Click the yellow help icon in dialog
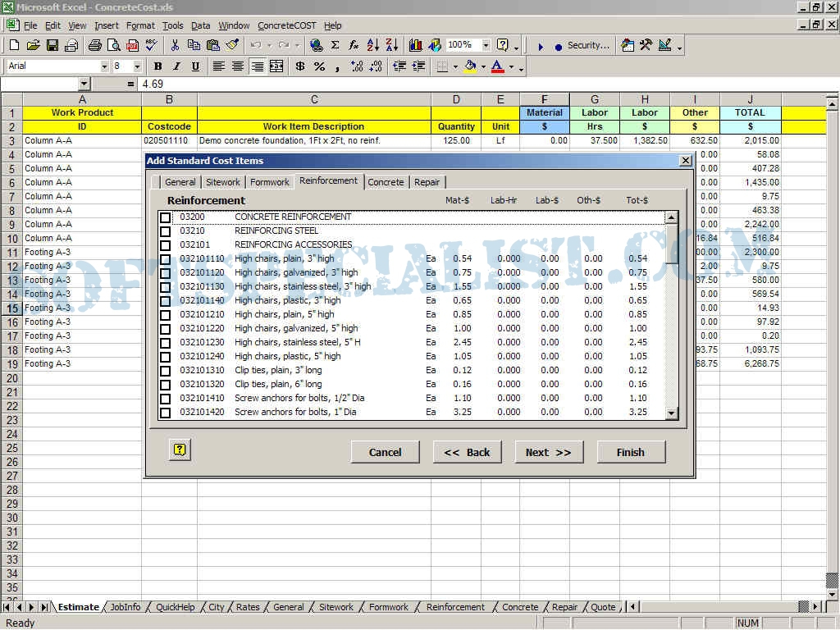The height and width of the screenshot is (630, 840). [180, 450]
